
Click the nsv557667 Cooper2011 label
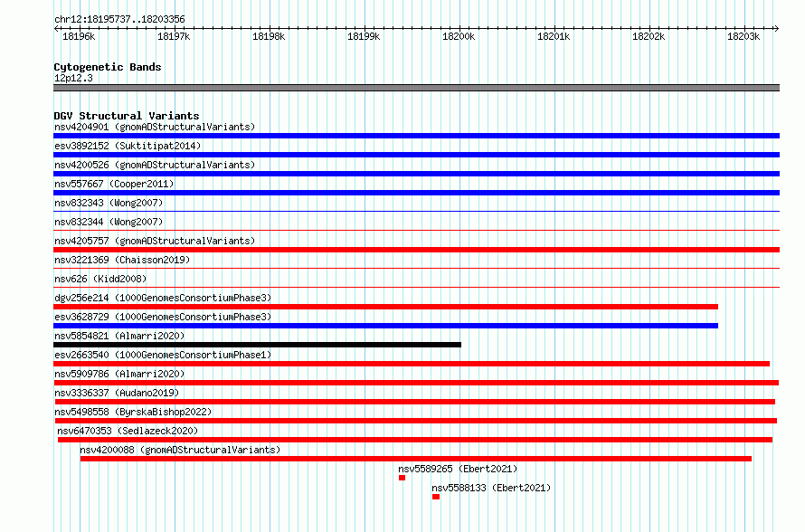coord(114,184)
